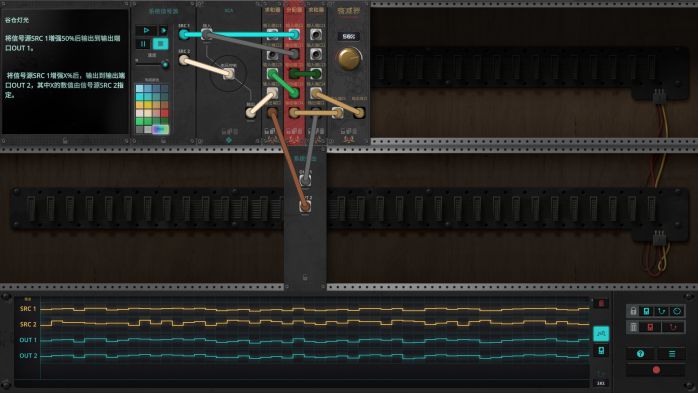
Task: Click the cyan hexagon settings icon
Action: pos(677,311)
